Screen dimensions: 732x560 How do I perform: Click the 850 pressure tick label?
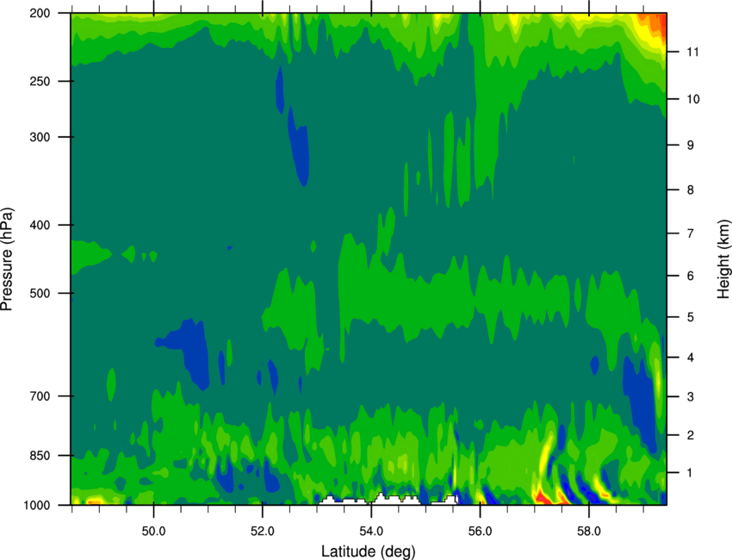click(x=40, y=456)
